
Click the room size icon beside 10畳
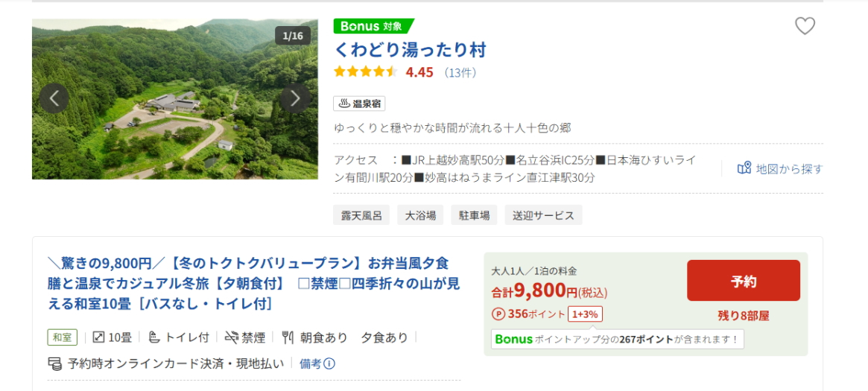pos(98,337)
